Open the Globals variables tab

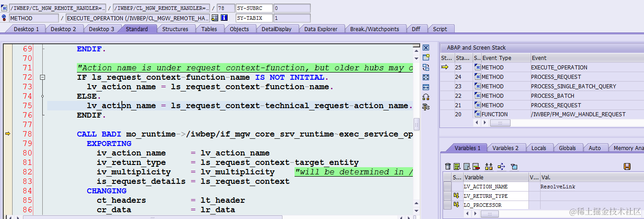(567, 148)
